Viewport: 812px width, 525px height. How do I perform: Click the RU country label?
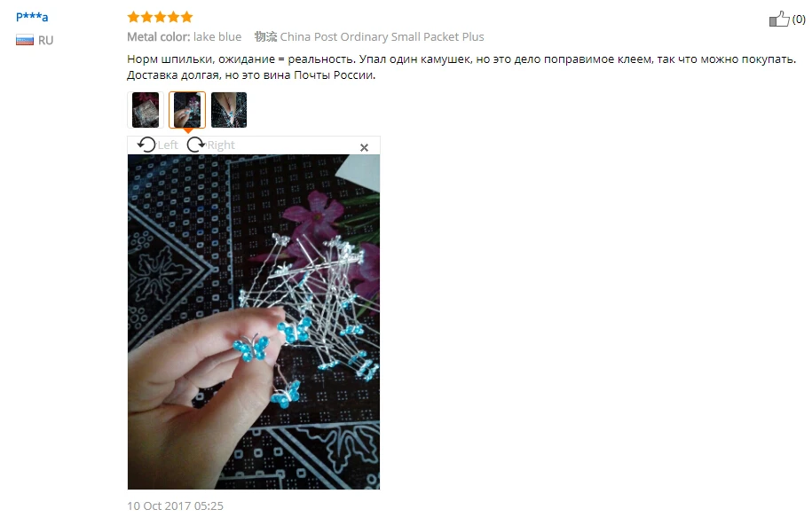(x=45, y=41)
